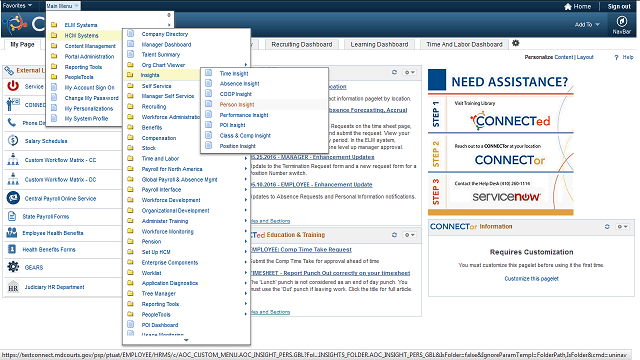Click the Phone Directory phone icon

[12, 122]
